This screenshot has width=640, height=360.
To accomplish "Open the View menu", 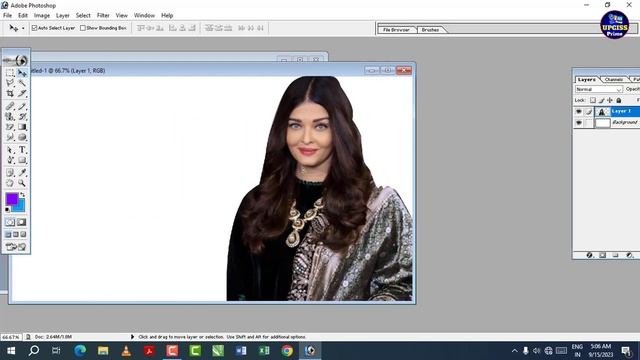I will (x=122, y=16).
